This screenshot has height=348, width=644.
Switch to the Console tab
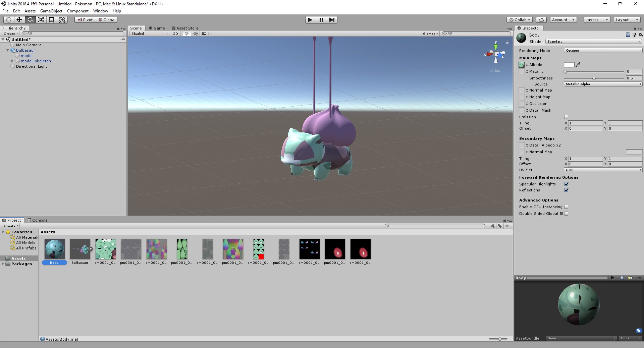pos(38,220)
